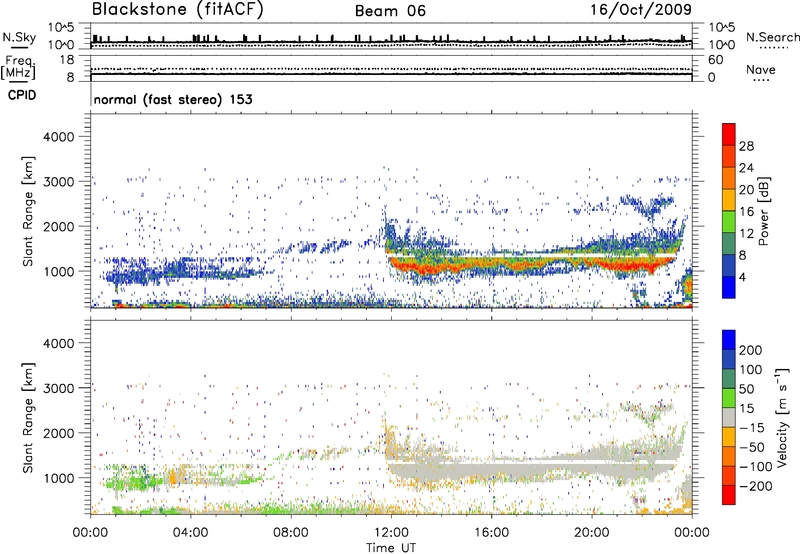Click the '08:00' time tick label
800x554 pixels.
click(291, 533)
